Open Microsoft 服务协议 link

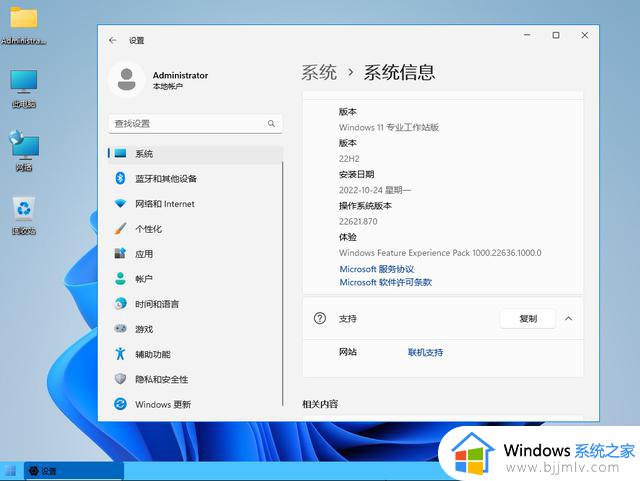tap(377, 269)
